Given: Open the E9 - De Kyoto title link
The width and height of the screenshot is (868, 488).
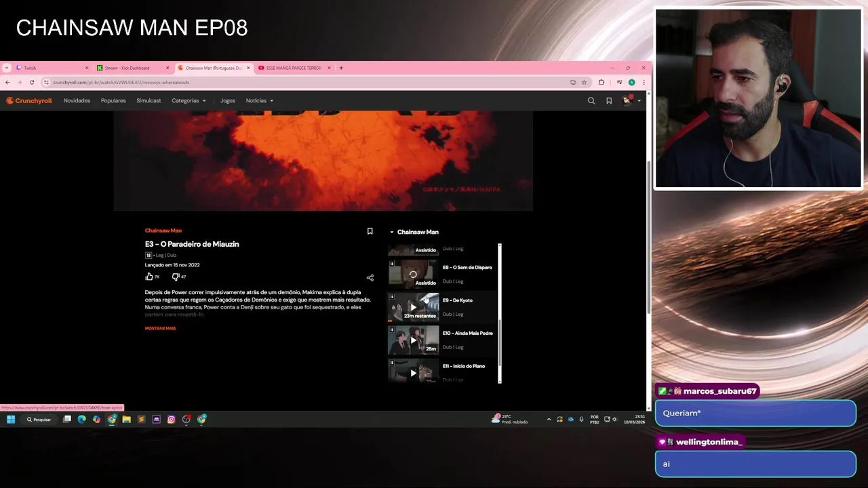Looking at the screenshot, I should tap(458, 300).
